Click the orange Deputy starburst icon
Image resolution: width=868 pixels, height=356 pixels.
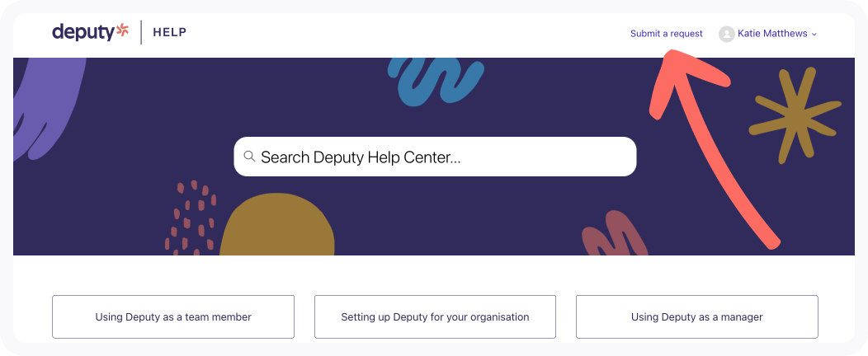[x=122, y=31]
